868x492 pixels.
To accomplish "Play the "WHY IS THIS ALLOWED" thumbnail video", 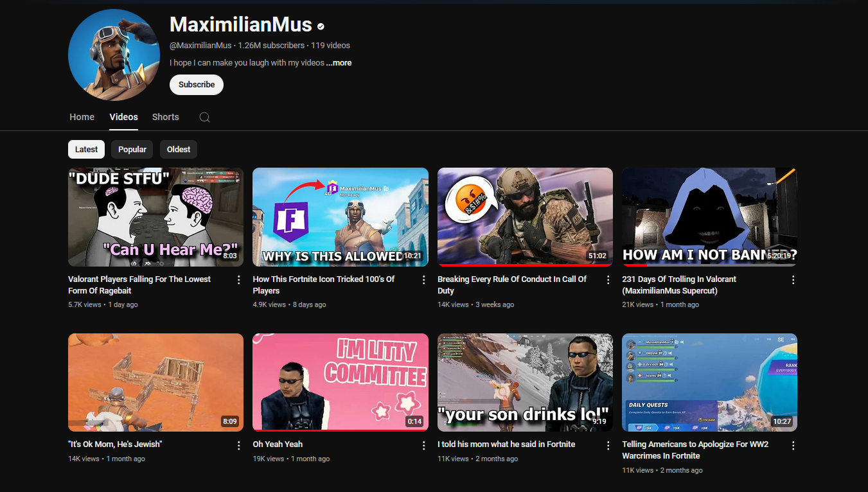I will click(x=341, y=217).
